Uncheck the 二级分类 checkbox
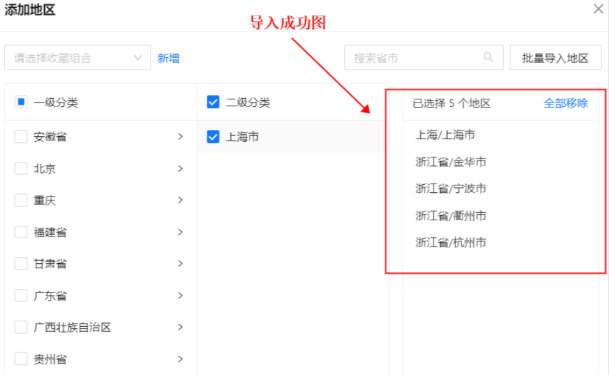Image resolution: width=609 pixels, height=375 pixels. pyautogui.click(x=213, y=102)
